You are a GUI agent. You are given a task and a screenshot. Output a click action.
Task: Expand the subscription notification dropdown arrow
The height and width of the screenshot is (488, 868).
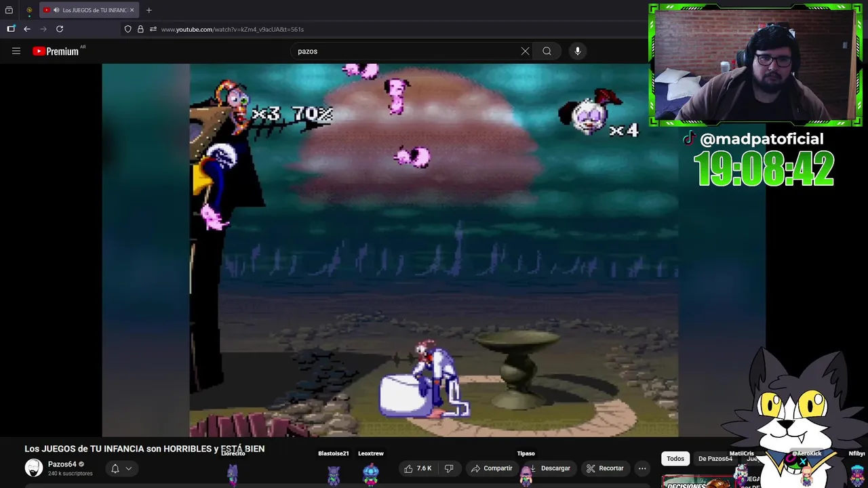point(128,468)
